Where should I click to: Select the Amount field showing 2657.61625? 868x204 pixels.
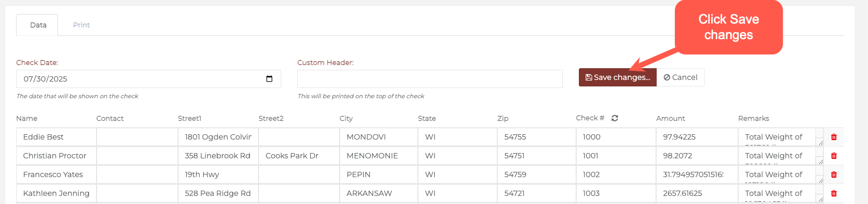(x=697, y=193)
